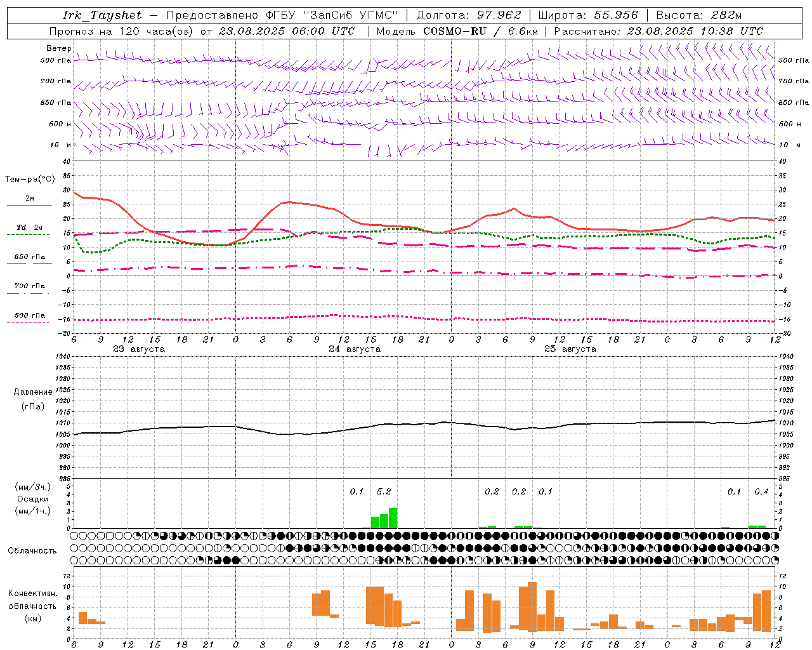The image size is (812, 650).
Task: Click the Облачность cloud cover label
Action: 32,550
